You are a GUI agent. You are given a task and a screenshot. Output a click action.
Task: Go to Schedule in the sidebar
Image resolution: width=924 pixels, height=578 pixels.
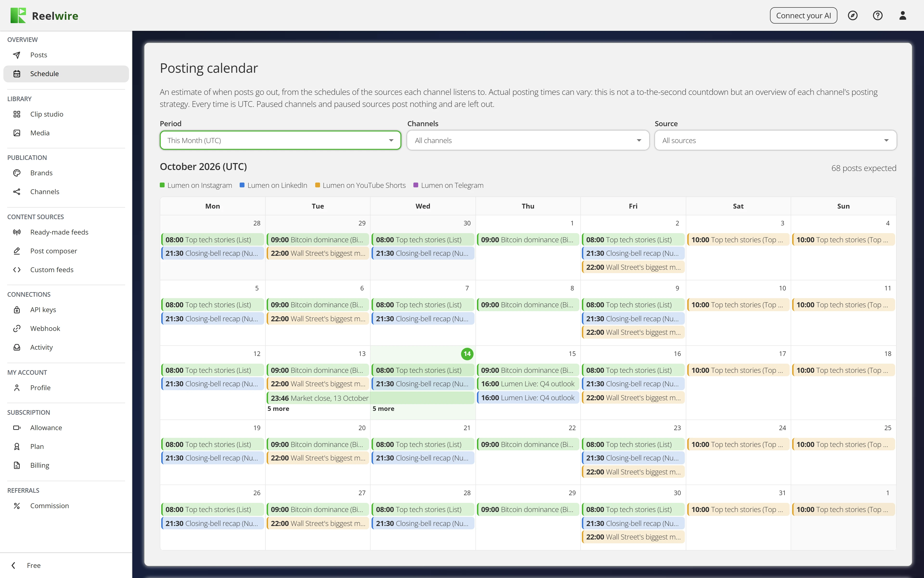[x=66, y=74]
